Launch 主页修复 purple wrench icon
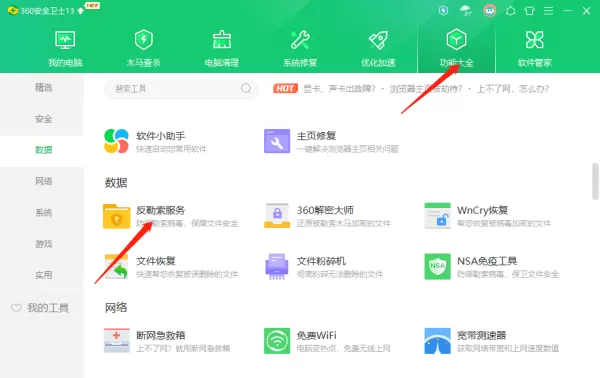Viewport: 600px width, 378px height. tap(277, 141)
